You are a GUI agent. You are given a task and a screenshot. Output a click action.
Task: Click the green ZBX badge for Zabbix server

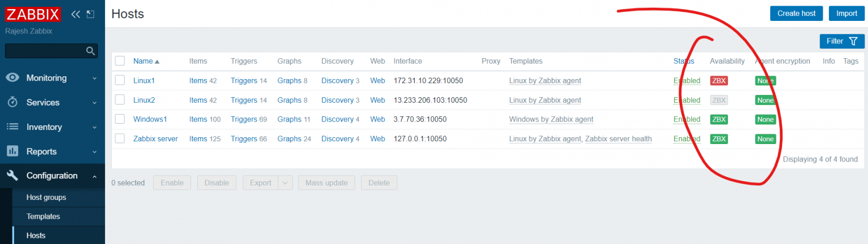[719, 139]
